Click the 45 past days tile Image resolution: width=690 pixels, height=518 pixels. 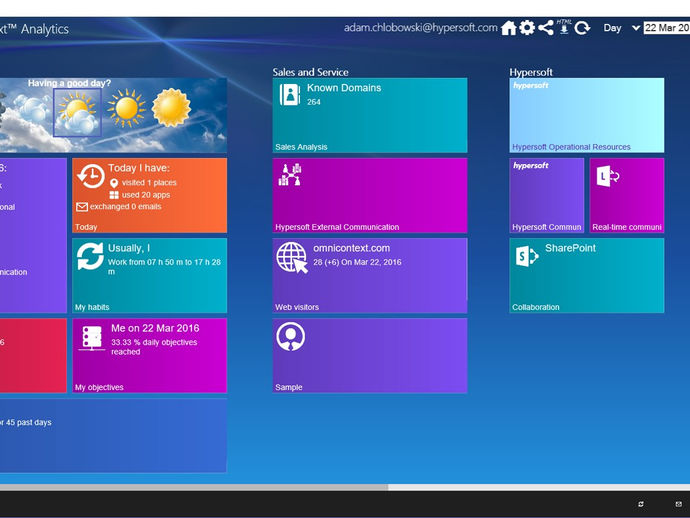click(114, 436)
